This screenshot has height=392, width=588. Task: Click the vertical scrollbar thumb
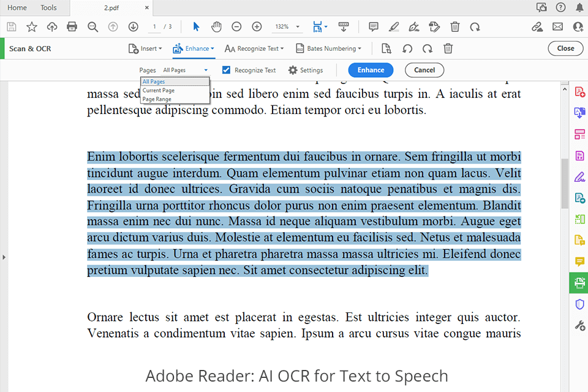565,184
